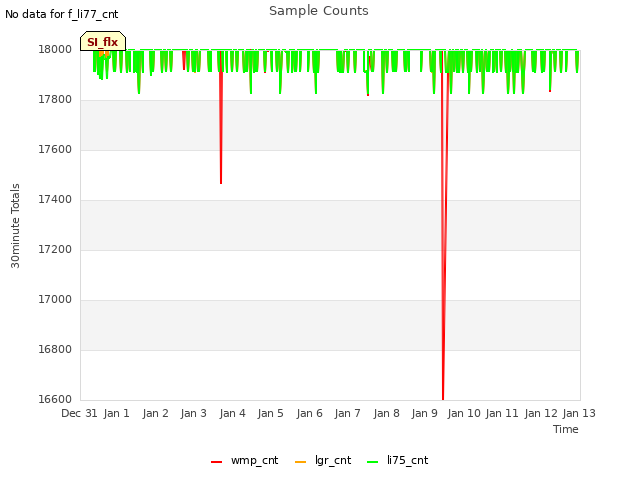Click the Jan 5 x-axis tick label
Screen dimensions: 640x480
coord(271,413)
